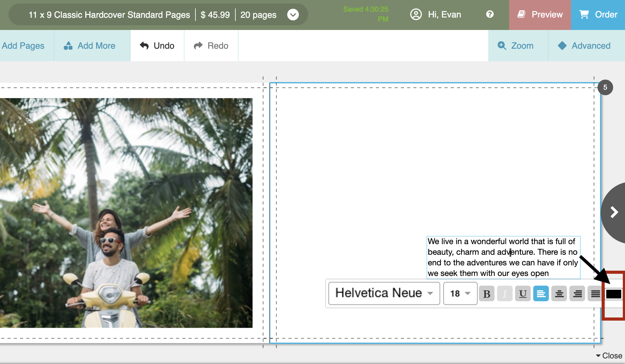This screenshot has width=625, height=364.
Task: Align text right
Action: 577,294
